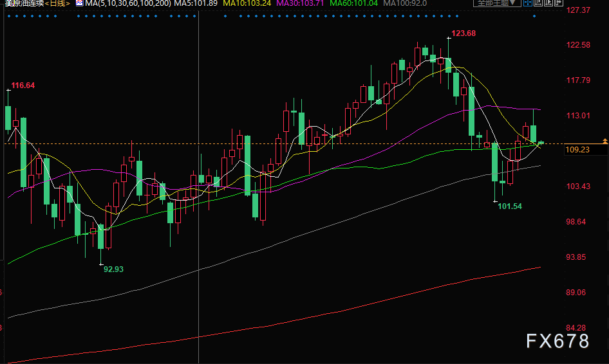Click the orange arrow marker at the dashed line end

[605, 141]
